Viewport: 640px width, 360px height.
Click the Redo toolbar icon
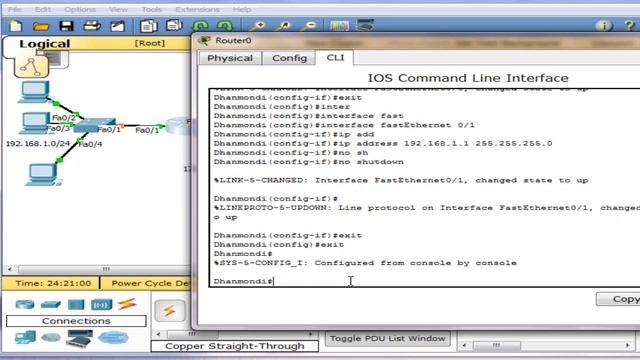click(x=225, y=26)
